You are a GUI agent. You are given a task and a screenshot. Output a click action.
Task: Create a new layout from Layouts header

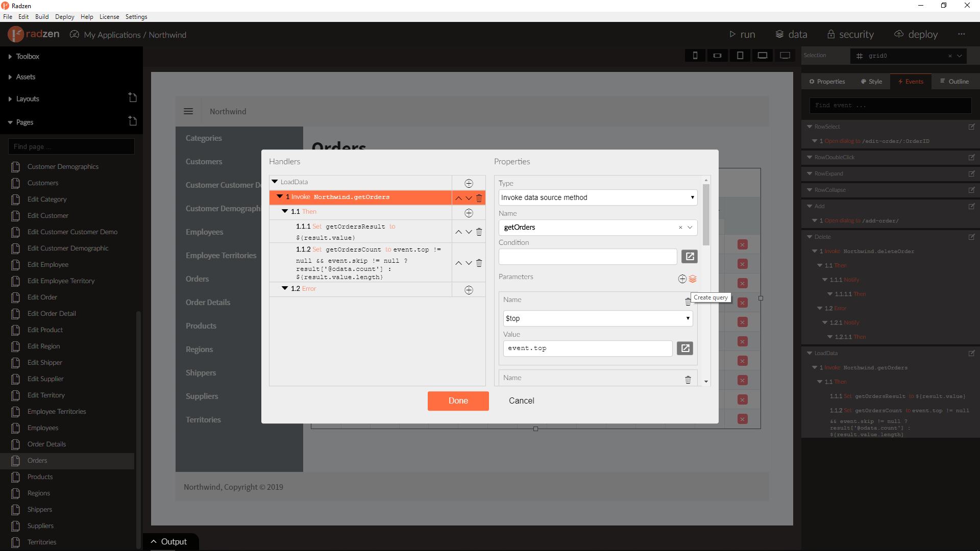tap(132, 97)
